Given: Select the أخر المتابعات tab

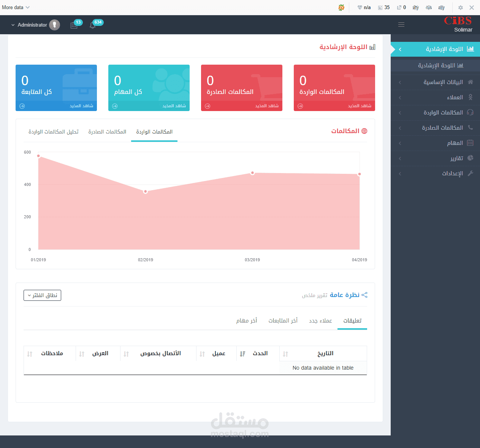Looking at the screenshot, I should [283, 321].
